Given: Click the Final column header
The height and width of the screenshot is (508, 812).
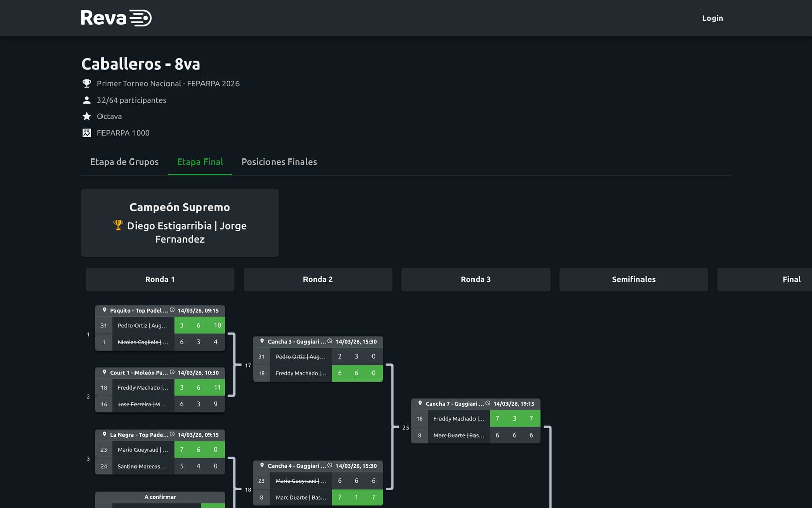Looking at the screenshot, I should point(764,279).
